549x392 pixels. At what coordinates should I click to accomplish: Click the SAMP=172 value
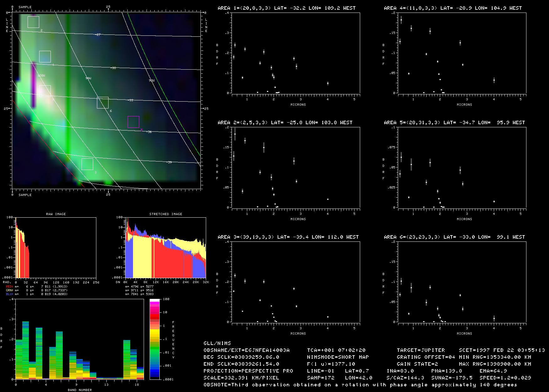[x=321, y=378]
